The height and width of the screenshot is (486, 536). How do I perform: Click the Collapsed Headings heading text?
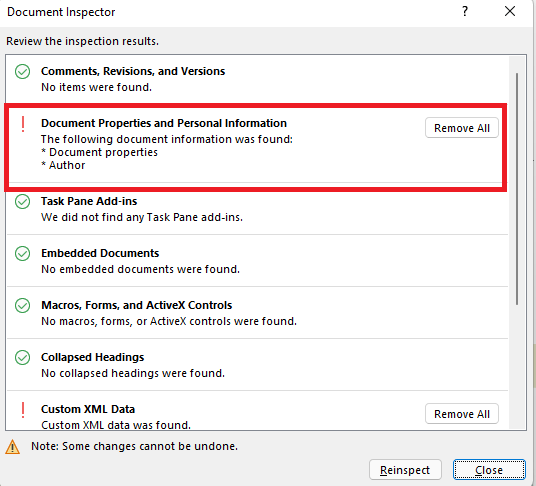tap(93, 357)
